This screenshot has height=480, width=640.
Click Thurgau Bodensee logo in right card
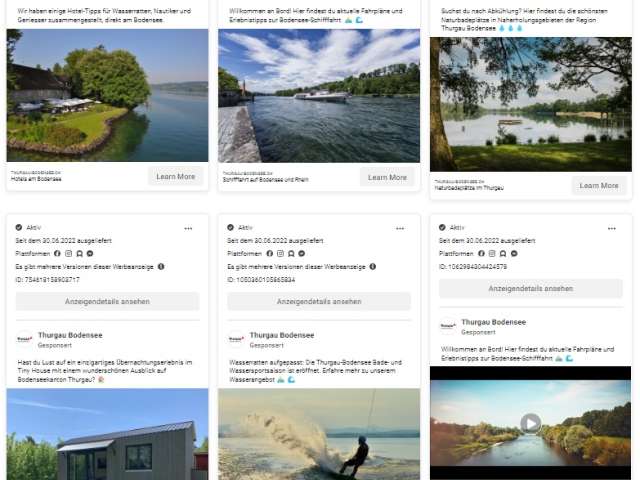click(x=448, y=326)
